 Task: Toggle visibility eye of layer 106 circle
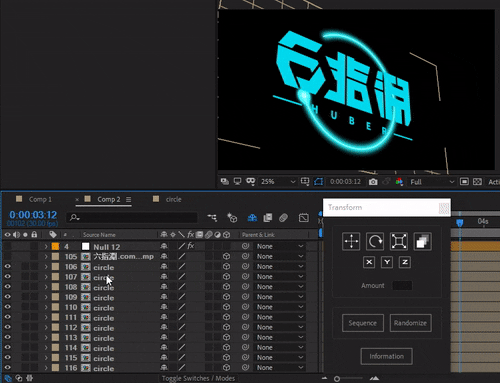[x=7, y=266]
